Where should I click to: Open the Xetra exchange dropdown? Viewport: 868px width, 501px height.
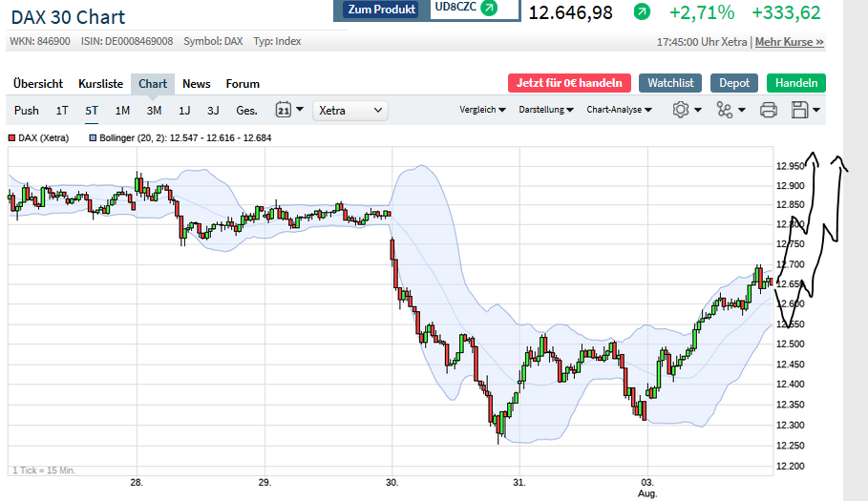(x=350, y=111)
